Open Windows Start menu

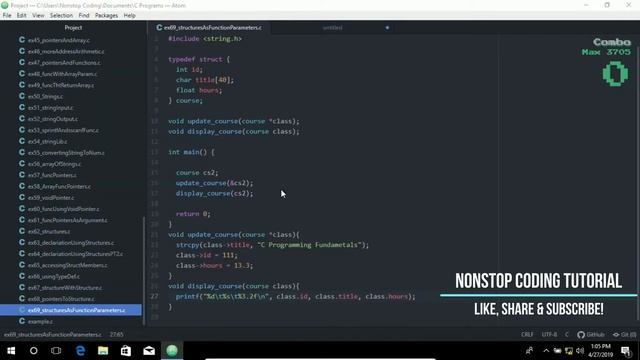[x=11, y=351]
